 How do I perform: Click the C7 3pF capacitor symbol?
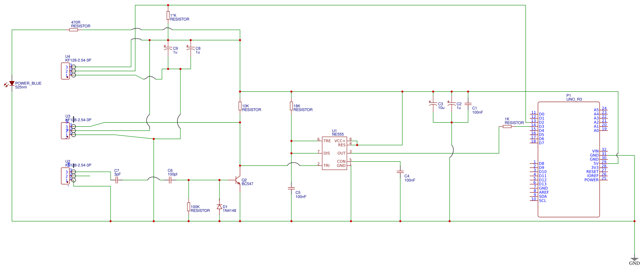116,180
